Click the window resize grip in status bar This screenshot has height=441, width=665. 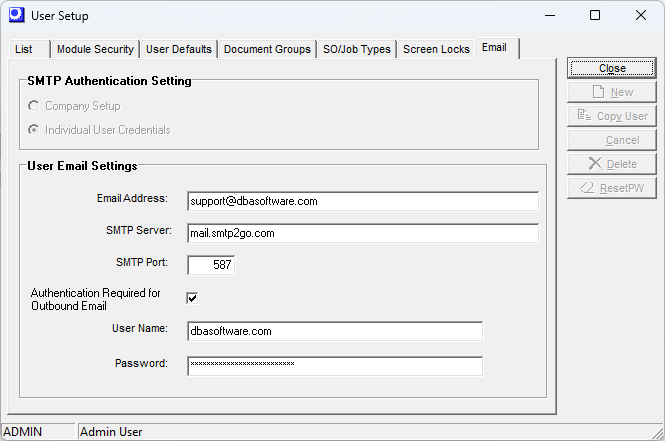[x=658, y=434]
